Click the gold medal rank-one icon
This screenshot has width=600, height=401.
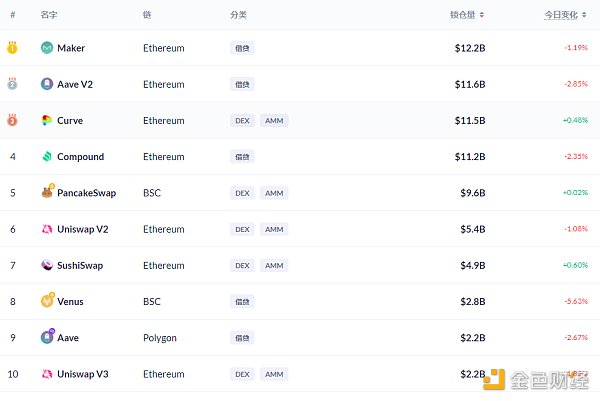tap(13, 48)
